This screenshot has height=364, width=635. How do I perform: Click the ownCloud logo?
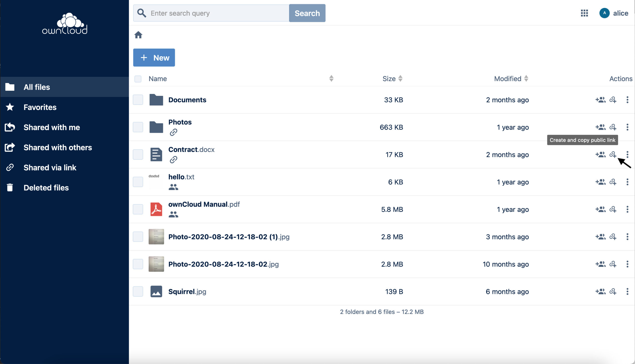click(64, 24)
